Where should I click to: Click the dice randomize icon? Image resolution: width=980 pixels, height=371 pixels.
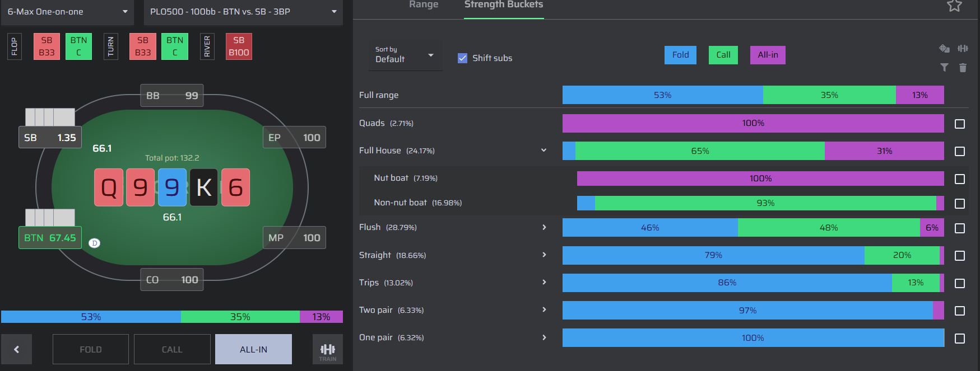(x=944, y=49)
